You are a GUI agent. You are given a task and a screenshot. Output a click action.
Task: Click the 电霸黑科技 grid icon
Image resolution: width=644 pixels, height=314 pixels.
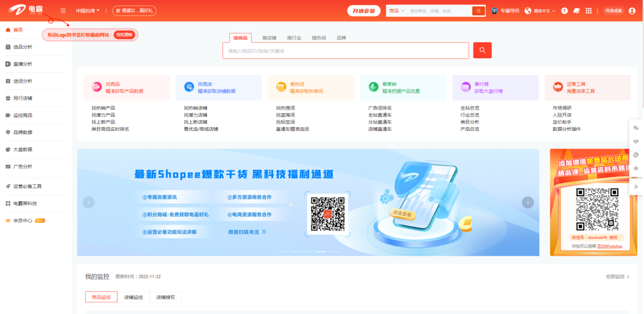[x=8, y=204]
